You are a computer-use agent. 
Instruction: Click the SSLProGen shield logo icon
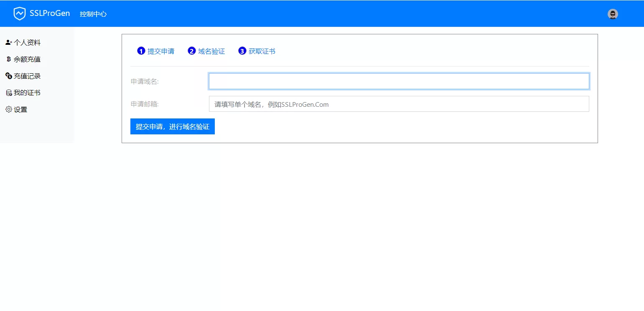point(19,14)
